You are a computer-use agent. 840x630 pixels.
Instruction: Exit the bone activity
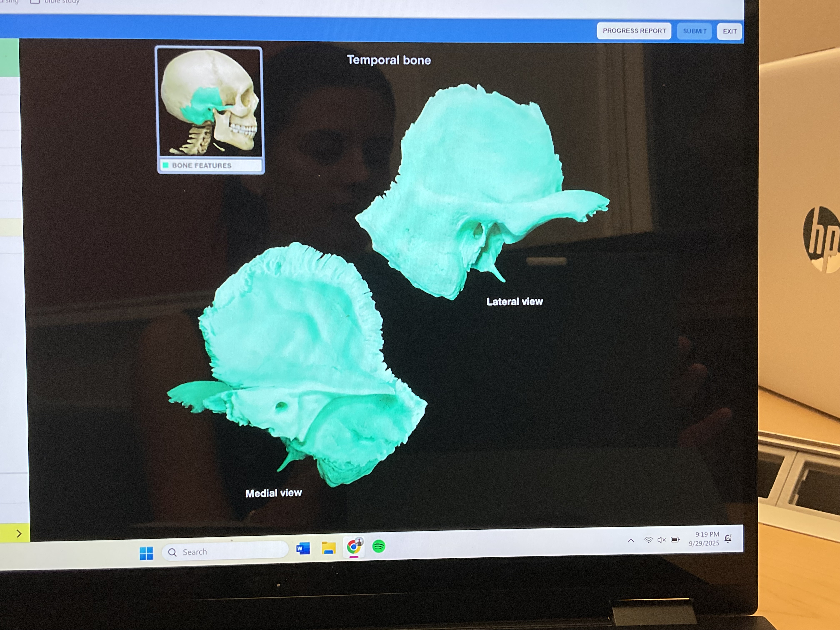pyautogui.click(x=729, y=31)
